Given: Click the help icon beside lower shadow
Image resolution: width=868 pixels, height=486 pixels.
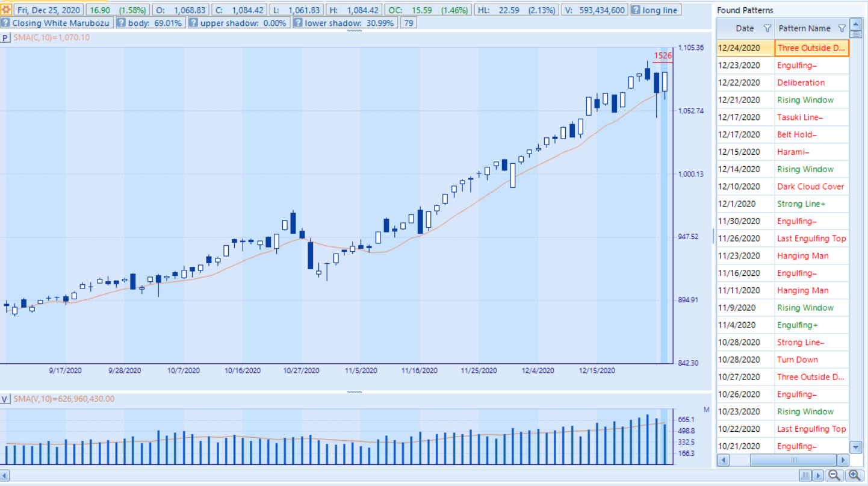Looking at the screenshot, I should (x=297, y=23).
